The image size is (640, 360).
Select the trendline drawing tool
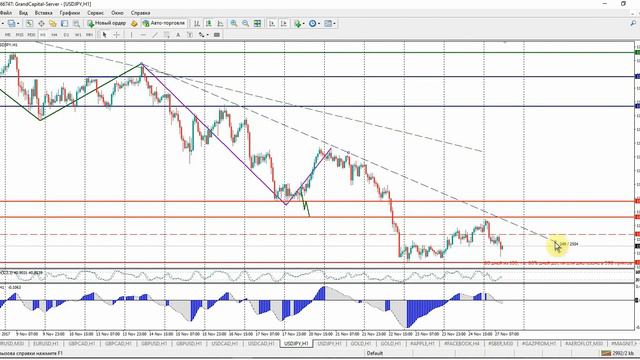pos(155,35)
